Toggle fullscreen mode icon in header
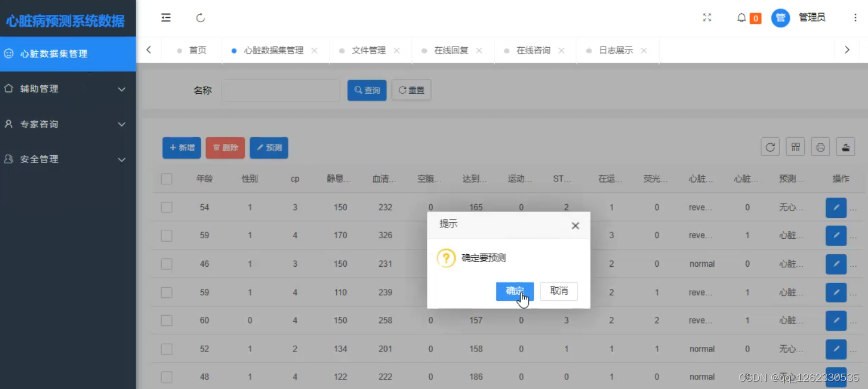 pyautogui.click(x=707, y=18)
